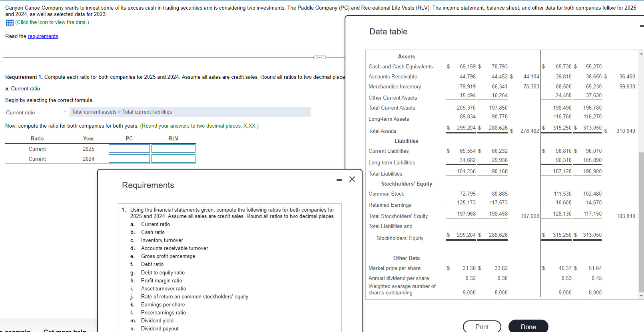Click Done in Data table dialog

pos(528,327)
